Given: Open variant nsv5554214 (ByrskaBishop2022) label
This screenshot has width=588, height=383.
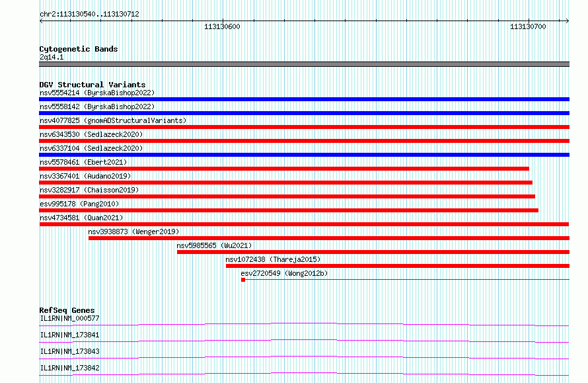Looking at the screenshot, I should click(x=97, y=93).
